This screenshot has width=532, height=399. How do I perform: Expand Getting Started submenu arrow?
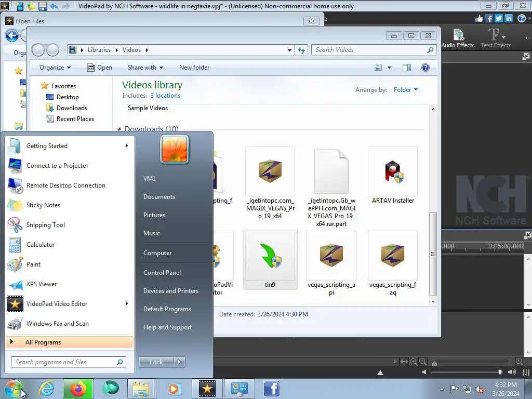pos(127,146)
